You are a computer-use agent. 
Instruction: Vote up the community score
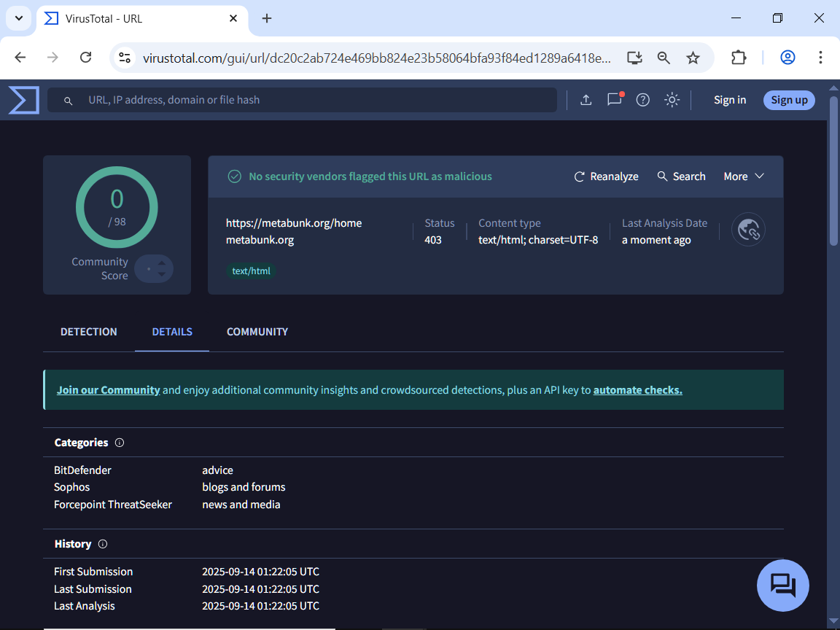point(162,262)
